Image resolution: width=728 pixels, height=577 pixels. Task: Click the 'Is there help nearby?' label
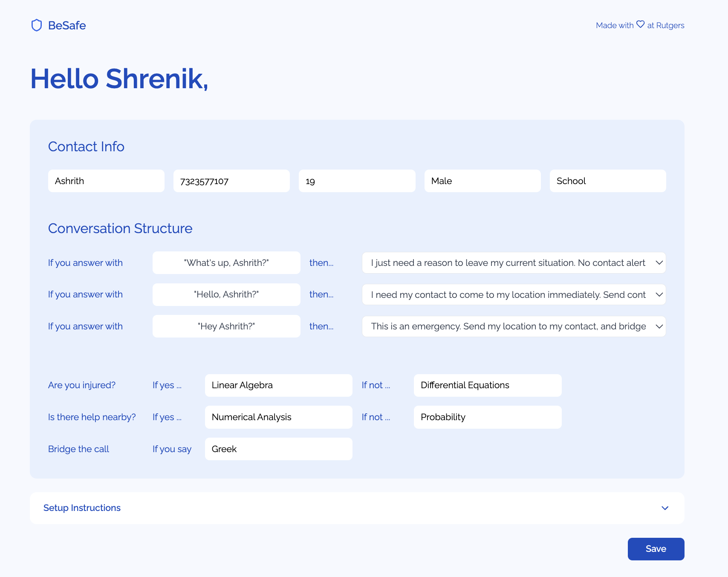(92, 417)
